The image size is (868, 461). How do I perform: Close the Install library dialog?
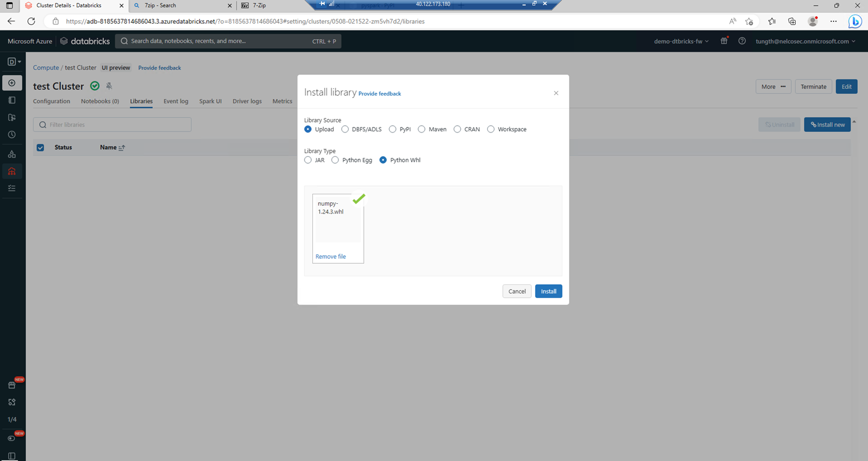(x=556, y=93)
